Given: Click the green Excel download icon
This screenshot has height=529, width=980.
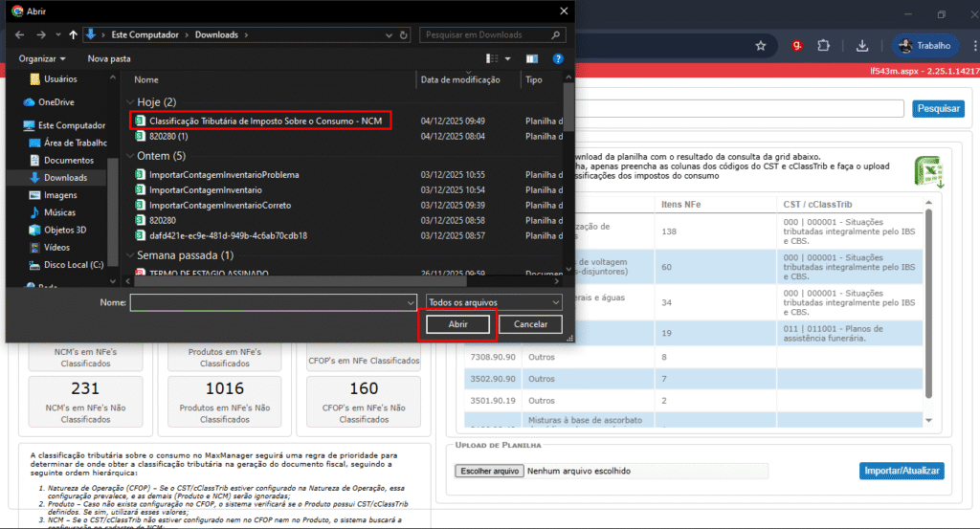Looking at the screenshot, I should pyautogui.click(x=927, y=170).
